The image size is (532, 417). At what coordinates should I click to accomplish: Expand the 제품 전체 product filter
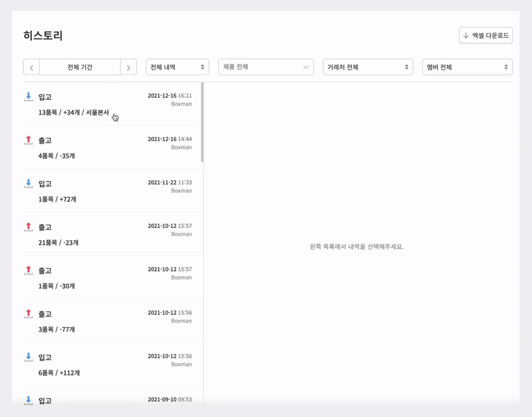265,67
